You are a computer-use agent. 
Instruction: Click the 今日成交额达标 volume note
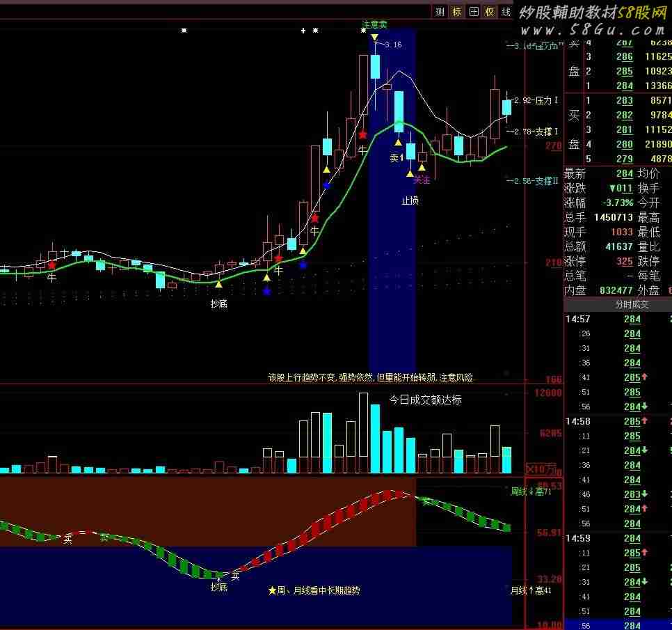tap(425, 400)
